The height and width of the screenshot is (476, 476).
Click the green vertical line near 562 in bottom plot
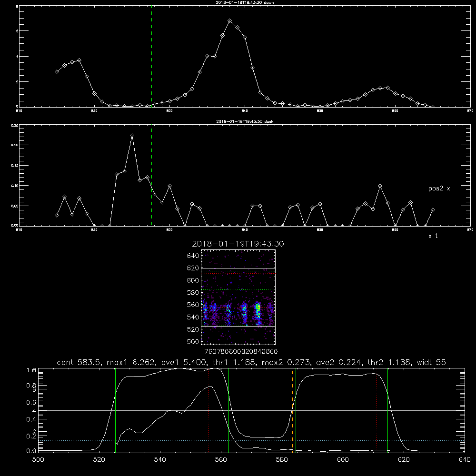click(x=228, y=410)
